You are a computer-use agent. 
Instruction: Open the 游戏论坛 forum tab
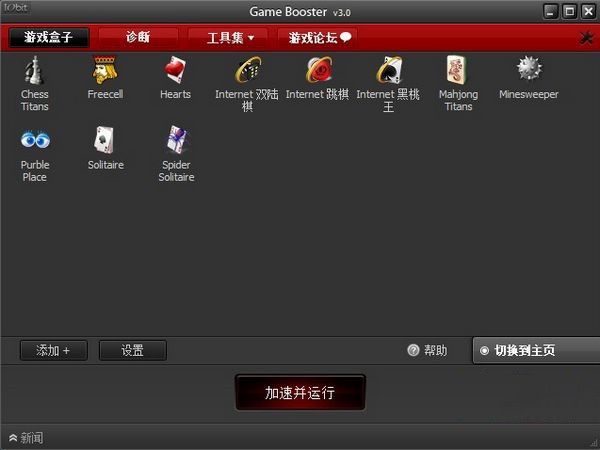tap(319, 38)
